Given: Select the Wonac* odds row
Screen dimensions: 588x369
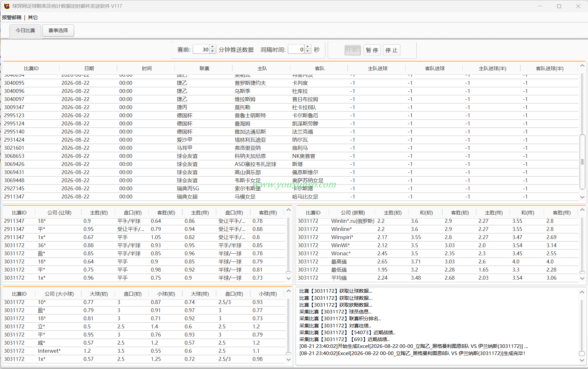Looking at the screenshot, I should (x=438, y=254).
